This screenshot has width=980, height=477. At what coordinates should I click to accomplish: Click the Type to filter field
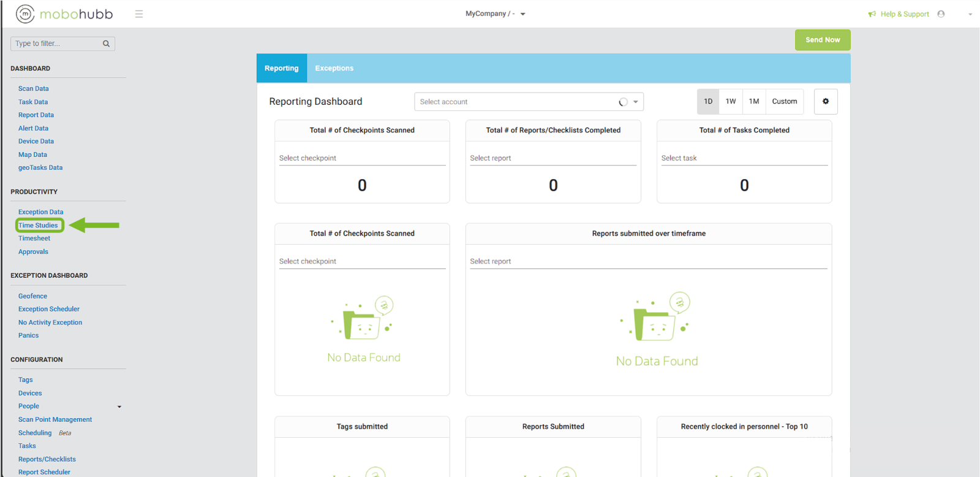[56, 44]
